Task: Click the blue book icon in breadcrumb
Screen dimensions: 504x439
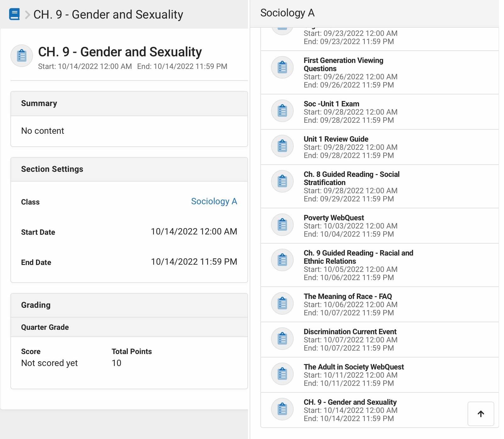Action: tap(14, 14)
